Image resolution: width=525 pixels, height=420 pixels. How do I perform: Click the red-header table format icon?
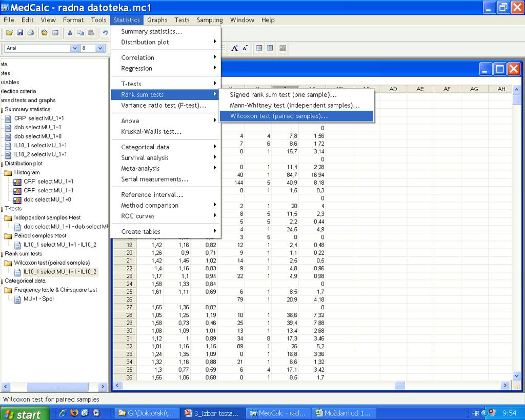pyautogui.click(x=259, y=48)
